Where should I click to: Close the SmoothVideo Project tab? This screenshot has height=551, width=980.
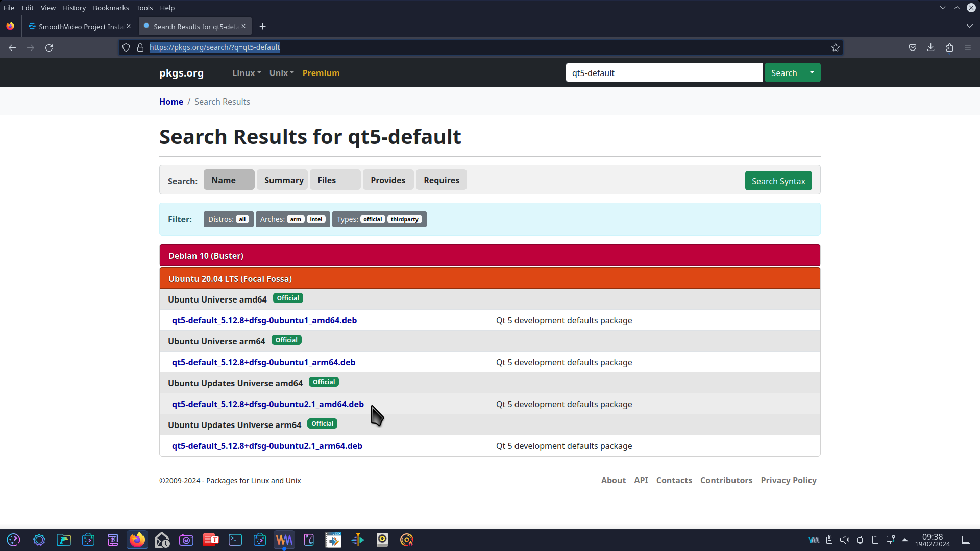129,26
